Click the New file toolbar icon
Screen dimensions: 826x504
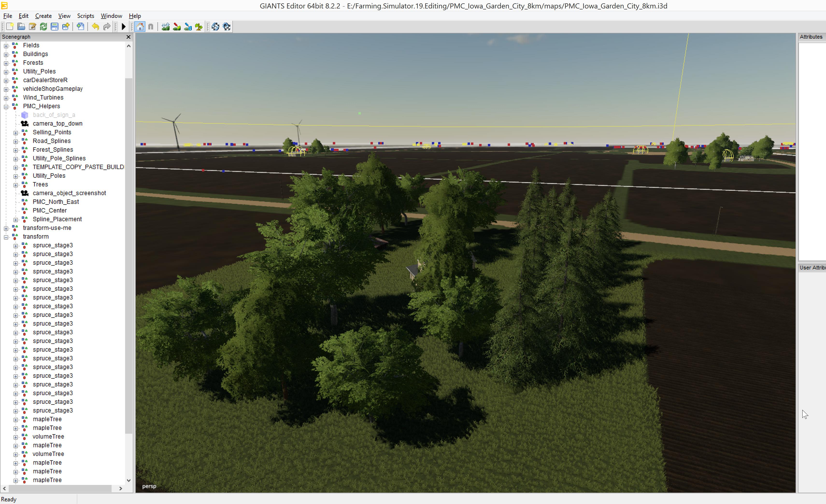pos(10,27)
